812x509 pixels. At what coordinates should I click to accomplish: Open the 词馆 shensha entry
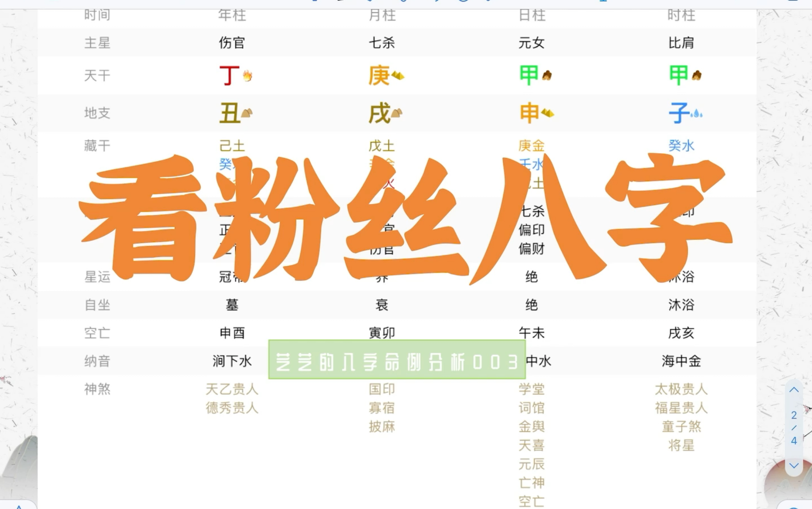coord(531,408)
